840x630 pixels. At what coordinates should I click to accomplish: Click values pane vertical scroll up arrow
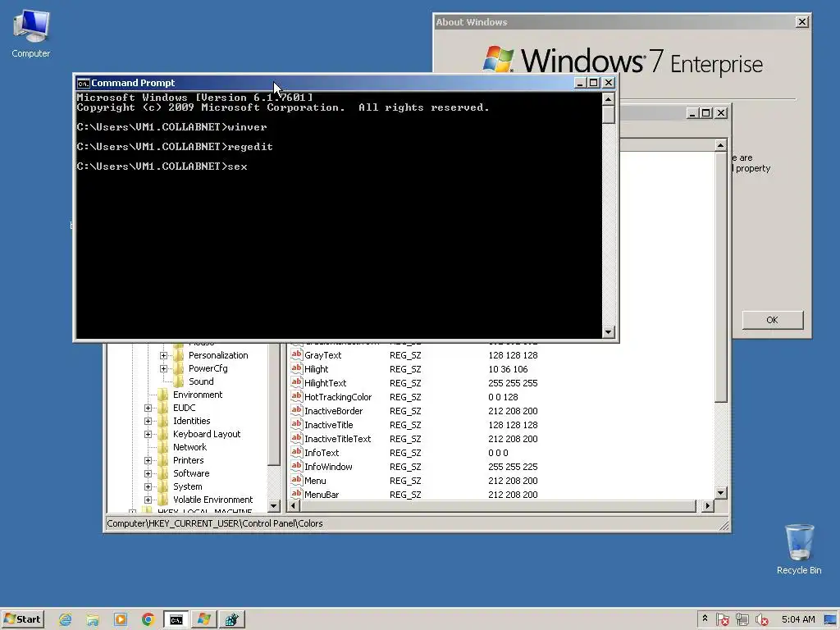coord(721,146)
